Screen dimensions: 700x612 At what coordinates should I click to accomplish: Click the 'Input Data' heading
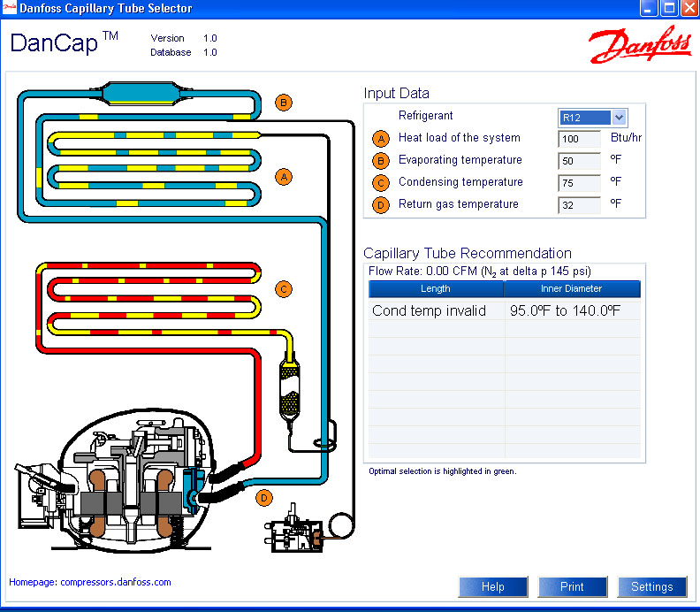pos(397,93)
